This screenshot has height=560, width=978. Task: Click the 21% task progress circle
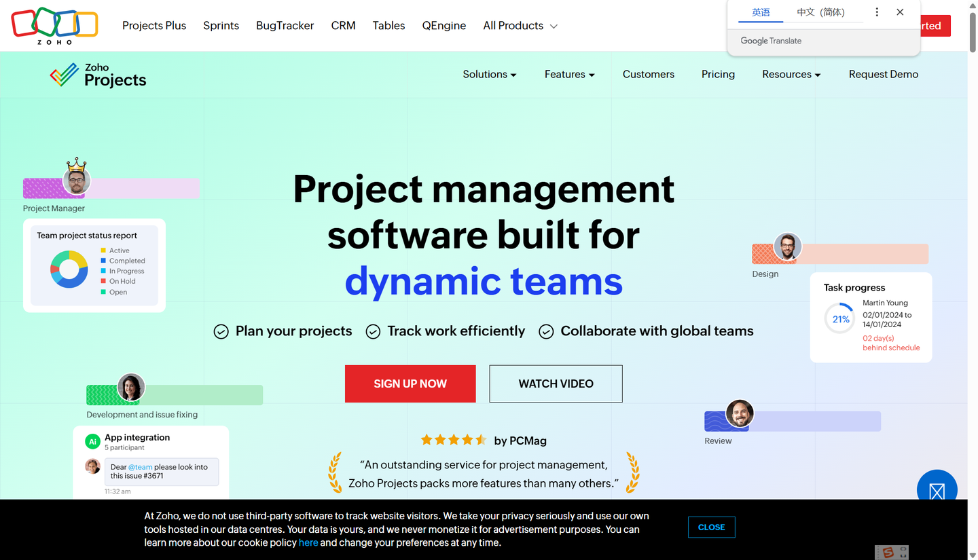click(x=839, y=318)
